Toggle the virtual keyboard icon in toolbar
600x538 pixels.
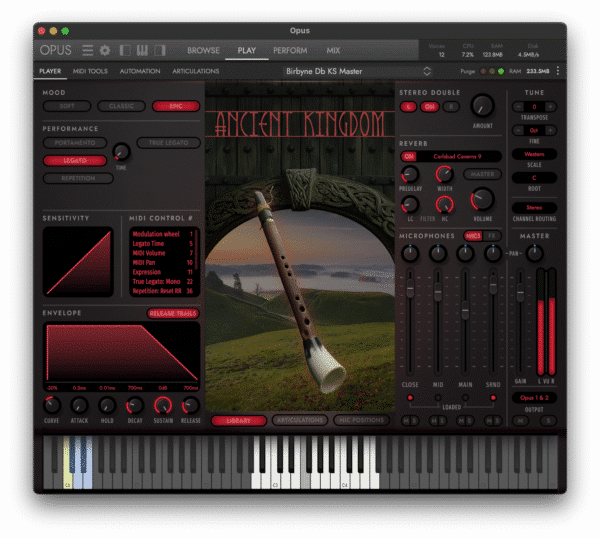pos(142,50)
